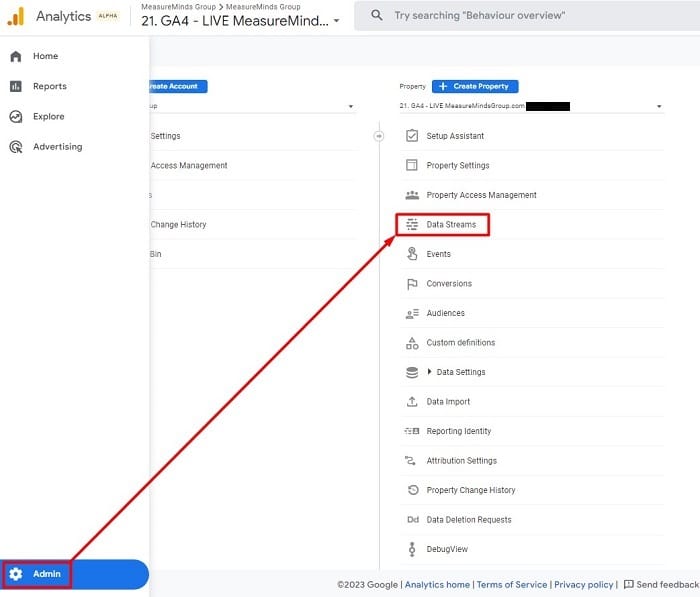Click the Property Access Management people icon

pos(412,195)
